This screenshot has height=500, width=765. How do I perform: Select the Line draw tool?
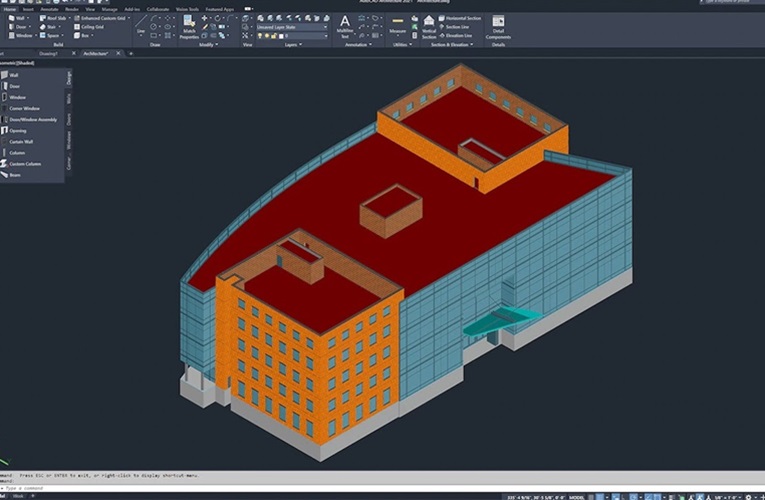(141, 28)
